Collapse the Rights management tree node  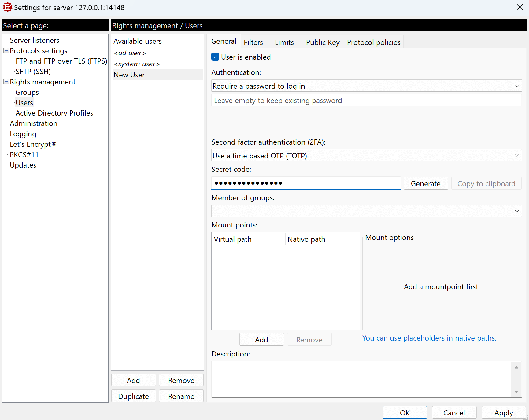[6, 82]
